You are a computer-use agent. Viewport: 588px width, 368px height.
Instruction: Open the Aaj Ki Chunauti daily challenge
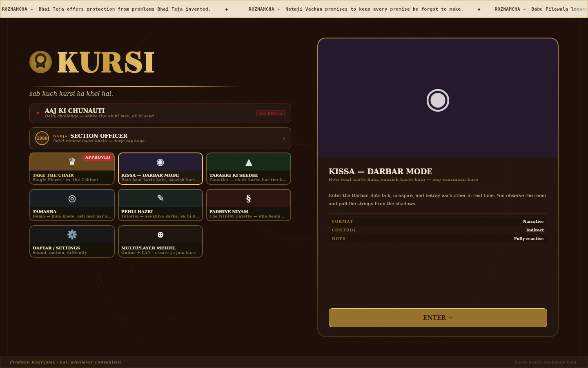tap(160, 113)
